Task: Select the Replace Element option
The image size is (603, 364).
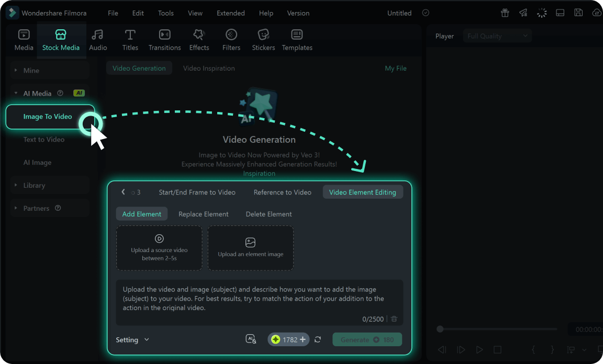Action: tap(204, 214)
